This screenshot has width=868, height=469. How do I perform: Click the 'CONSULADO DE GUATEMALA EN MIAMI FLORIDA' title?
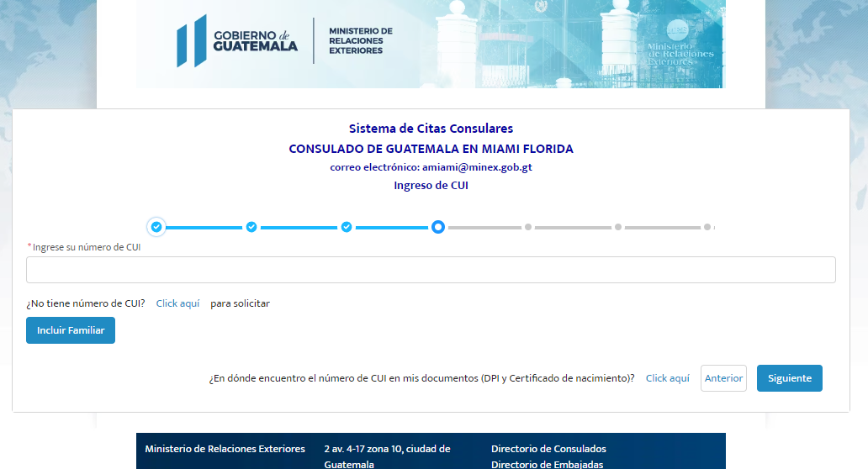pos(431,149)
